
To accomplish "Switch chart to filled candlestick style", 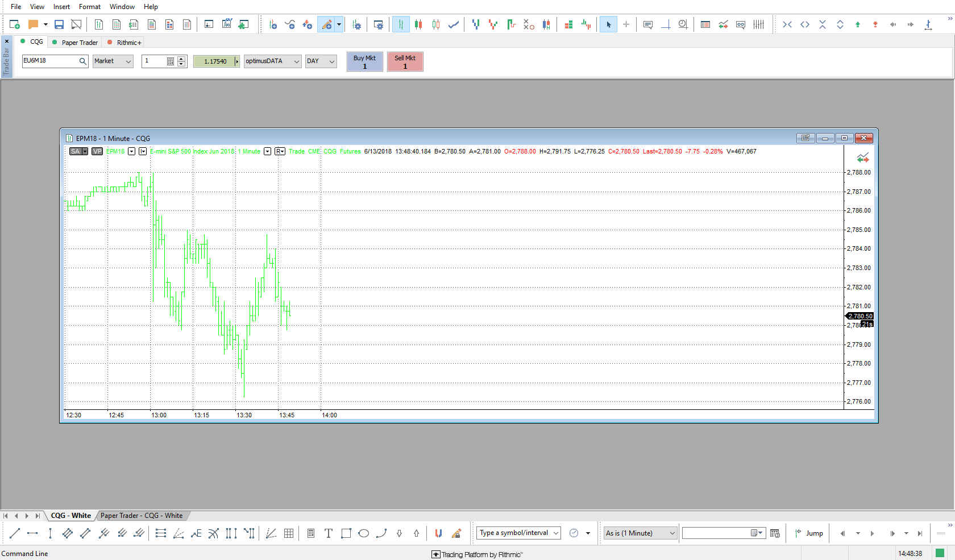I will point(419,24).
